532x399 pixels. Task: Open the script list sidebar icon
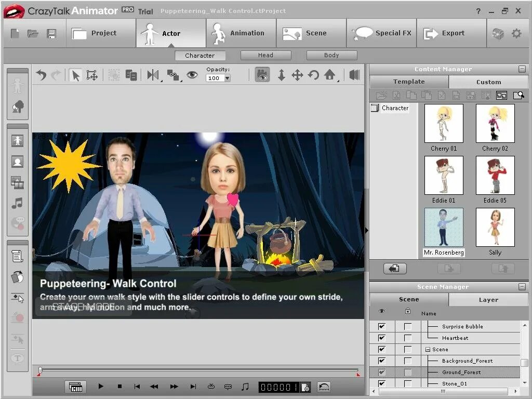coord(17,256)
